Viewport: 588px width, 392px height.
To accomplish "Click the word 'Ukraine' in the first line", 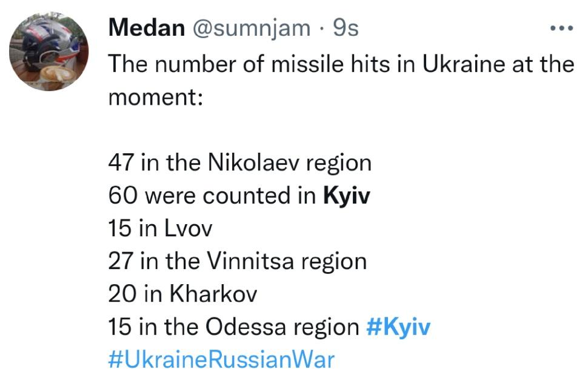I will (x=464, y=64).
